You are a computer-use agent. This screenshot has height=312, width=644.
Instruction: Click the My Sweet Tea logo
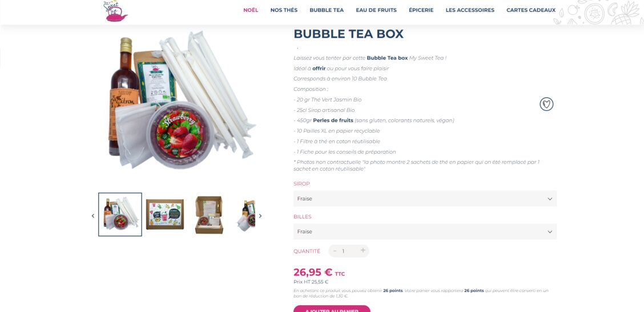coord(115,11)
